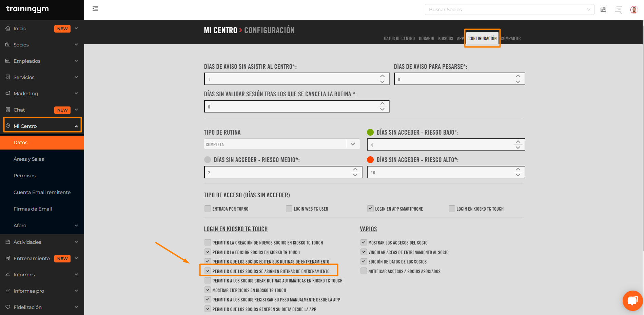This screenshot has width=644, height=315.
Task: Click the Actividades calendar icon
Action: tap(8, 242)
